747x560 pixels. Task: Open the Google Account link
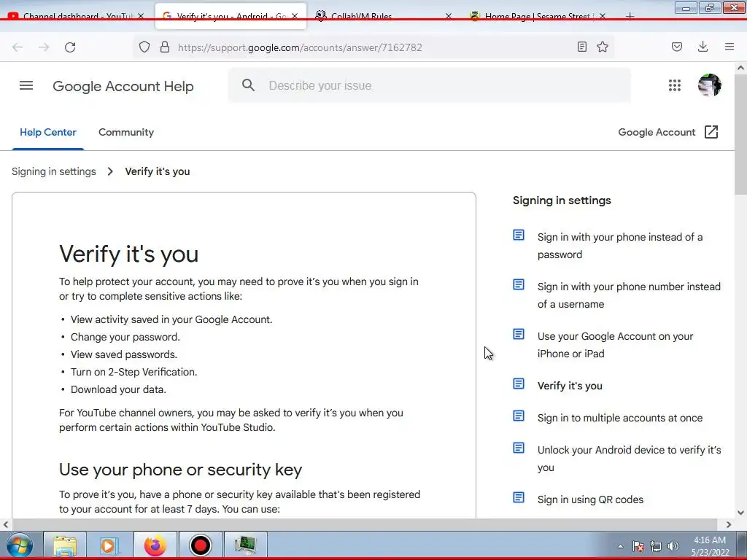click(x=657, y=133)
